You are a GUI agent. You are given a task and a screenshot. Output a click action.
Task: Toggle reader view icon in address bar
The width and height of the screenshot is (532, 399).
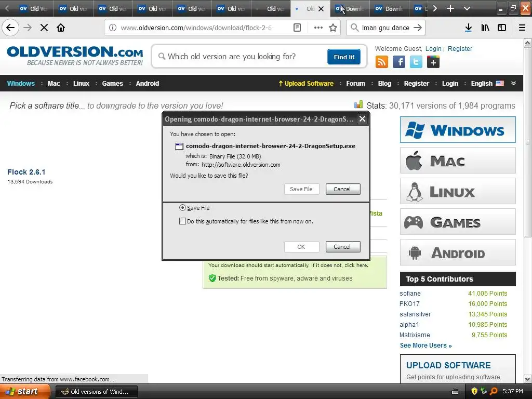point(297,28)
